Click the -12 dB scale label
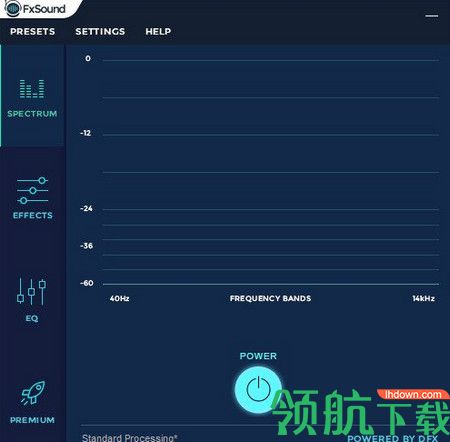 point(86,133)
